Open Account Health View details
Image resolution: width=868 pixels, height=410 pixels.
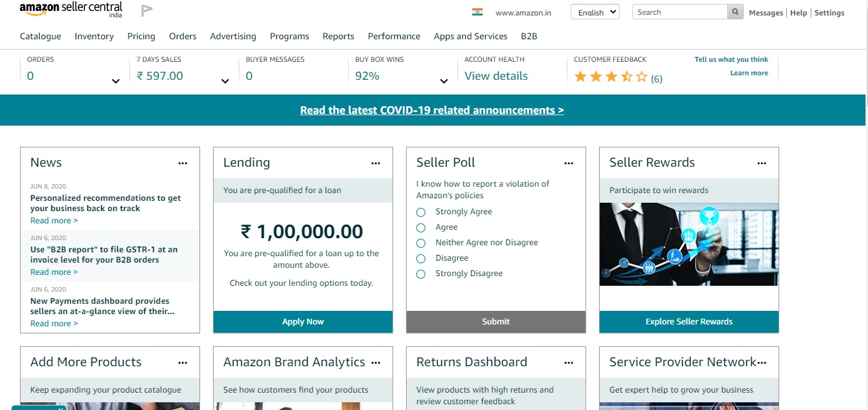click(496, 76)
